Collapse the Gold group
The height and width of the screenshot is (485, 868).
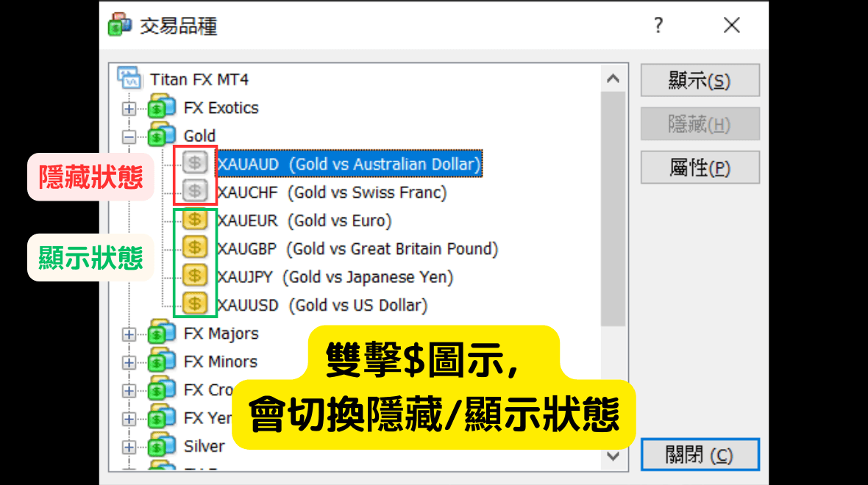tap(129, 136)
